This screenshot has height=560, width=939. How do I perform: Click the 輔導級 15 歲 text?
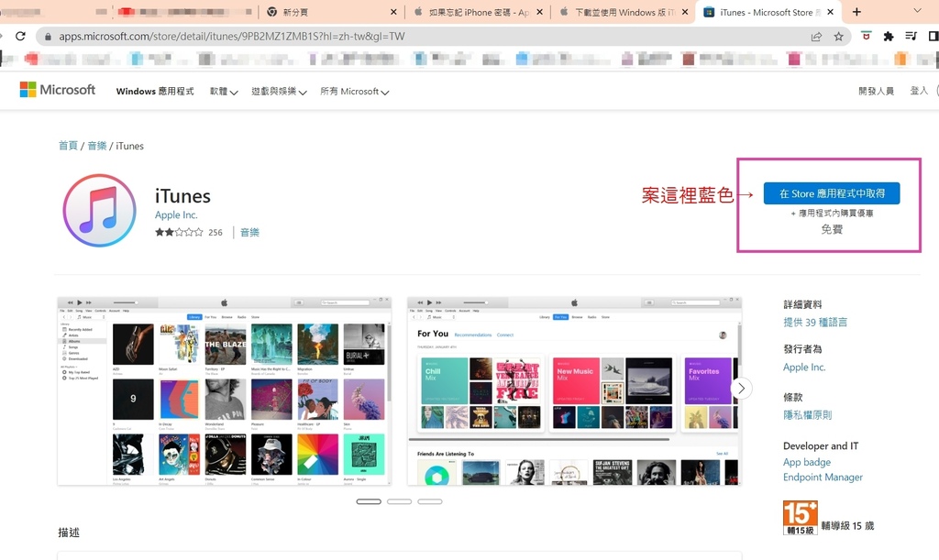tap(847, 526)
